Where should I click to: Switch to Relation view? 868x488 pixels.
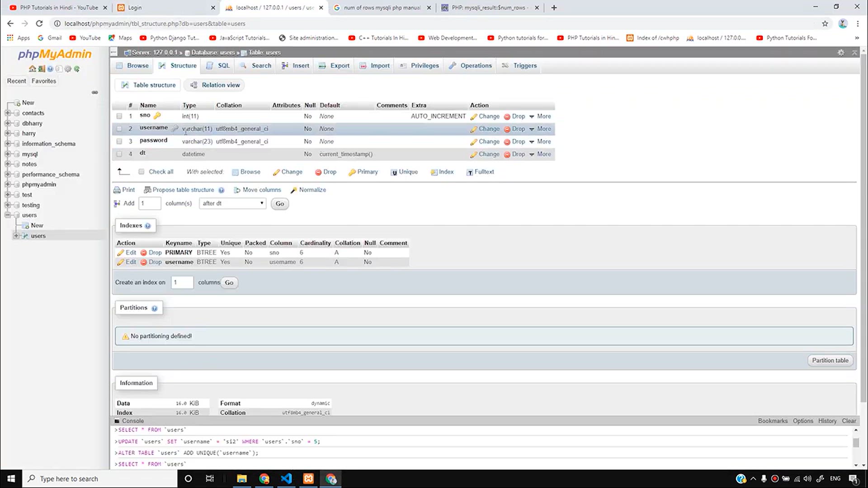215,85
